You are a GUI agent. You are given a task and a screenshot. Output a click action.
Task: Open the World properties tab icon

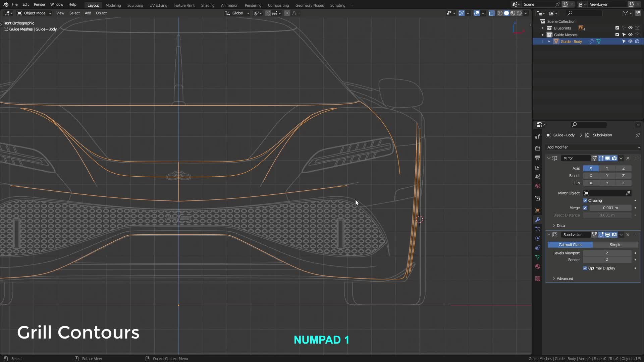pyautogui.click(x=538, y=186)
